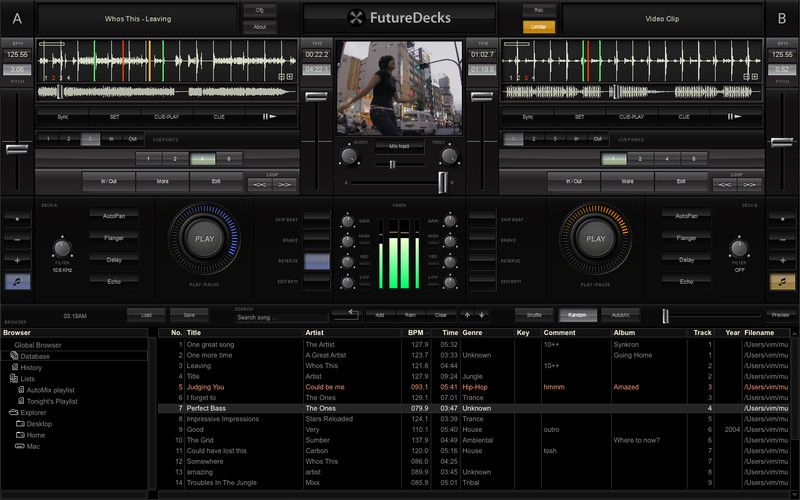Click the audio knob left of Mix Next

tap(349, 156)
